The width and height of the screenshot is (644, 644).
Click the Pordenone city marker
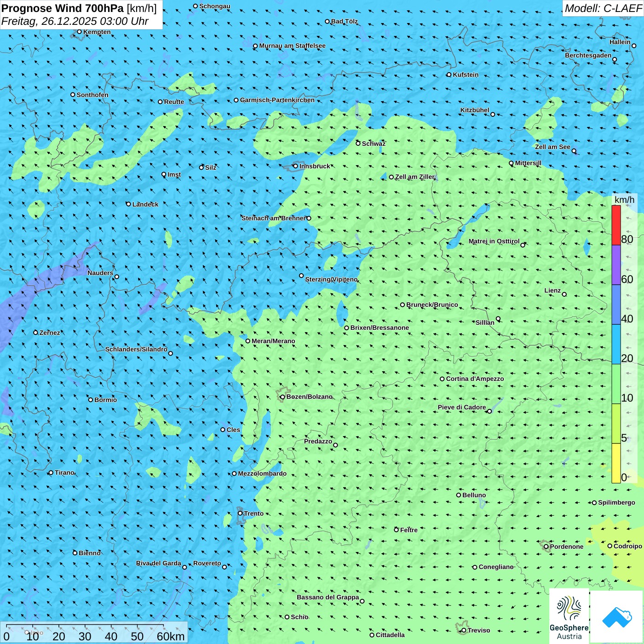click(546, 546)
